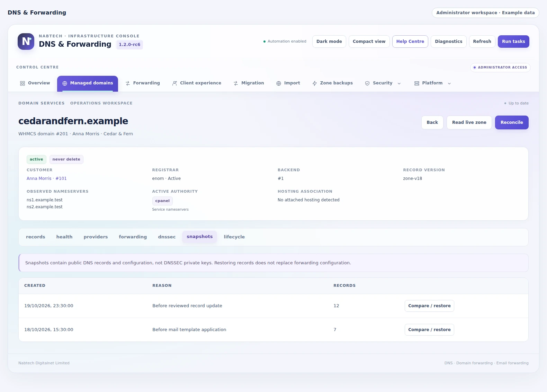Switch to the providers sub-tab
Viewport: 547px width, 392px height.
96,237
